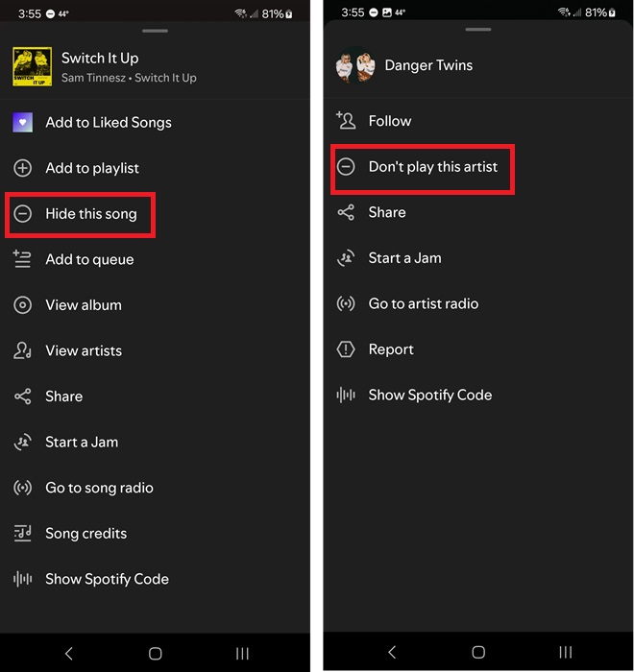634x672 pixels.
Task: Tap the Danger Twins artist photo
Action: coord(355,65)
